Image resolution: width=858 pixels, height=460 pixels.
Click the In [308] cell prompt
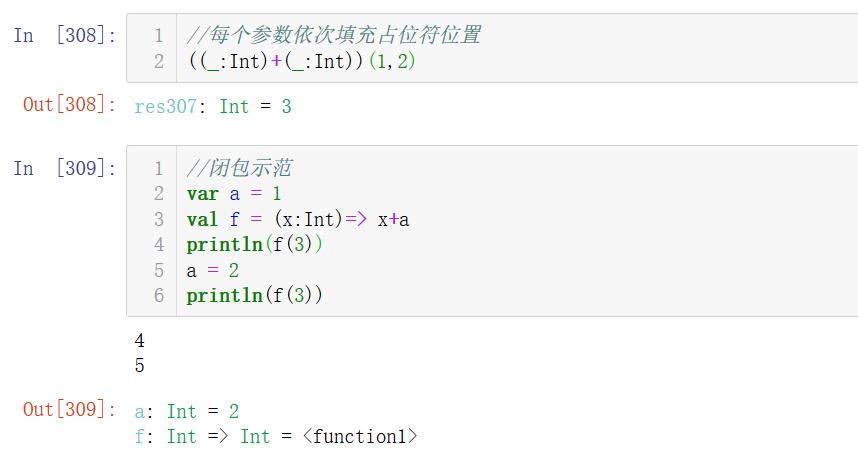64,36
